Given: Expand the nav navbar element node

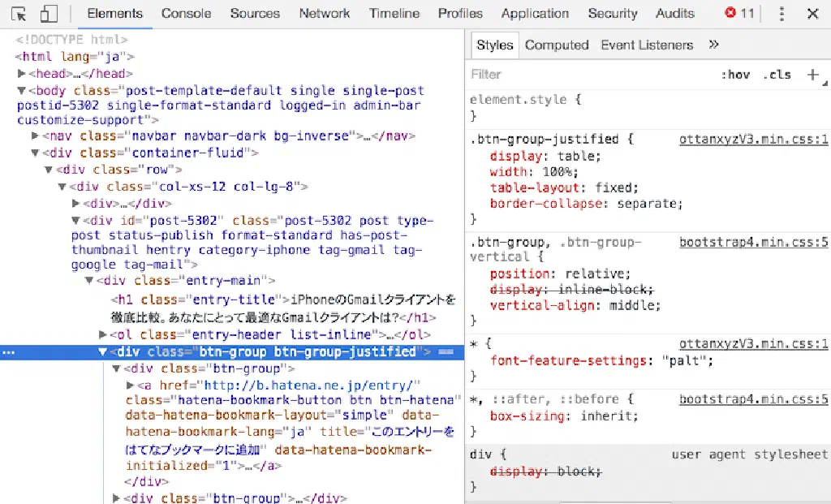Looking at the screenshot, I should (35, 136).
